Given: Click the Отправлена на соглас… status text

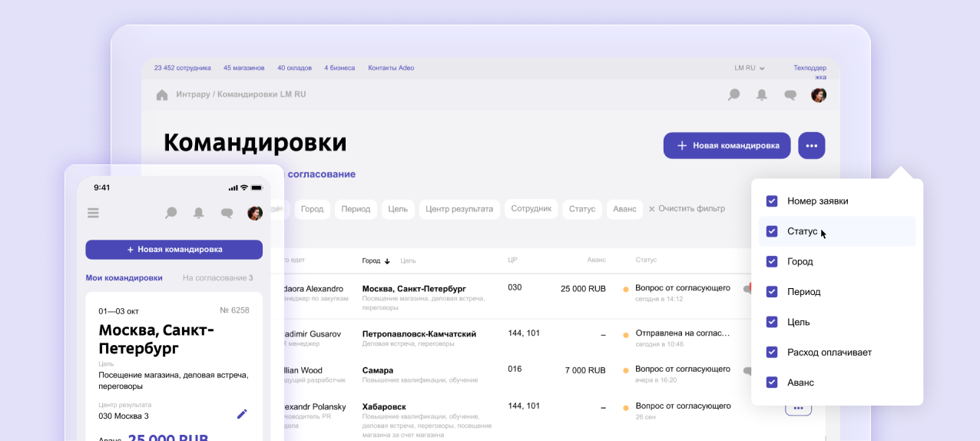Looking at the screenshot, I should point(683,333).
